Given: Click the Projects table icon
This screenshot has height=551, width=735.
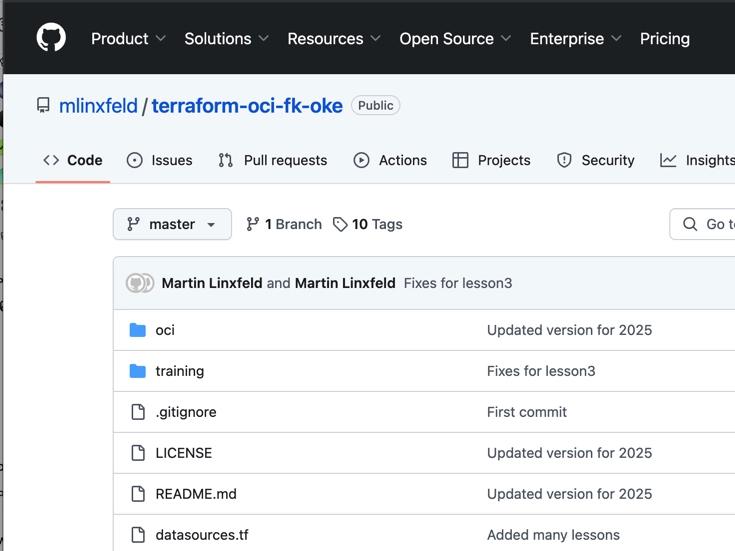Looking at the screenshot, I should click(x=460, y=160).
